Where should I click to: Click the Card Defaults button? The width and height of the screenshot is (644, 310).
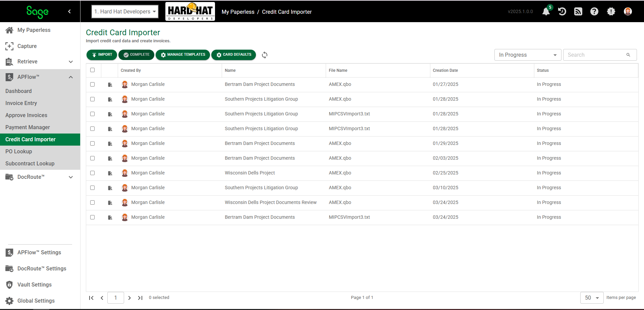(233, 55)
